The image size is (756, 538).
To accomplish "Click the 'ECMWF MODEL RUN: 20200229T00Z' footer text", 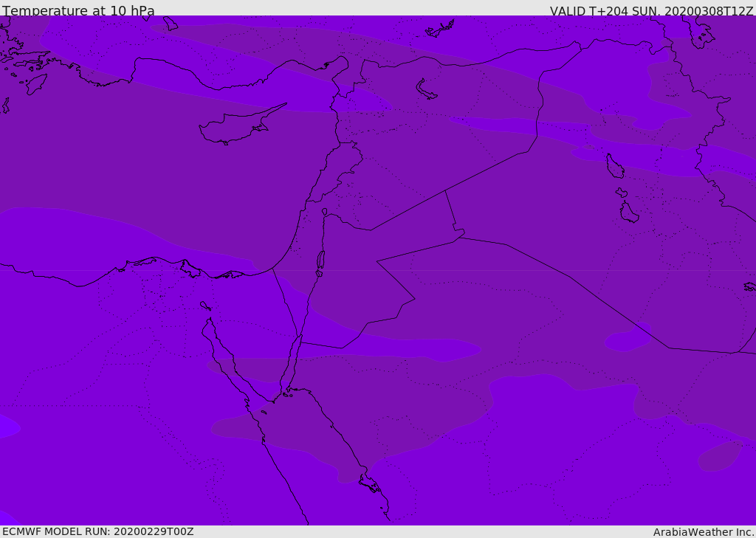I will point(98,532).
